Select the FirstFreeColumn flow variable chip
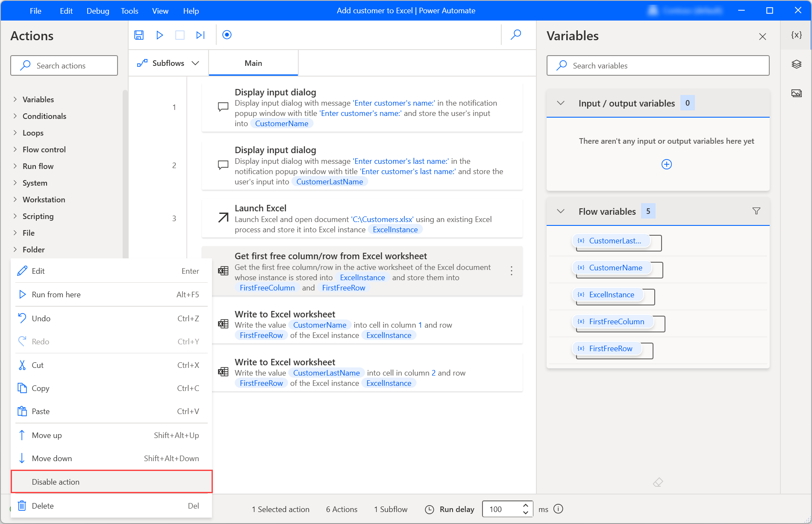This screenshot has height=524, width=812. 613,322
